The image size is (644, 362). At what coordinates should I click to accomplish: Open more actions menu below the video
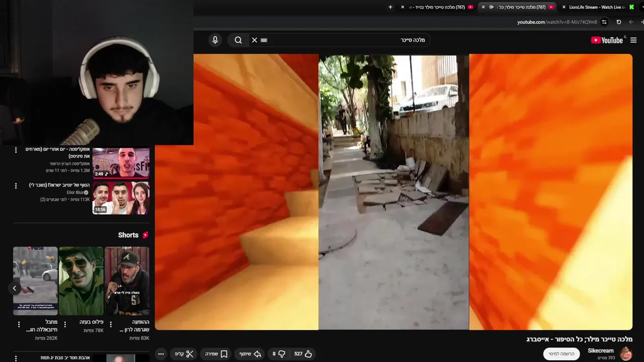[x=161, y=354]
